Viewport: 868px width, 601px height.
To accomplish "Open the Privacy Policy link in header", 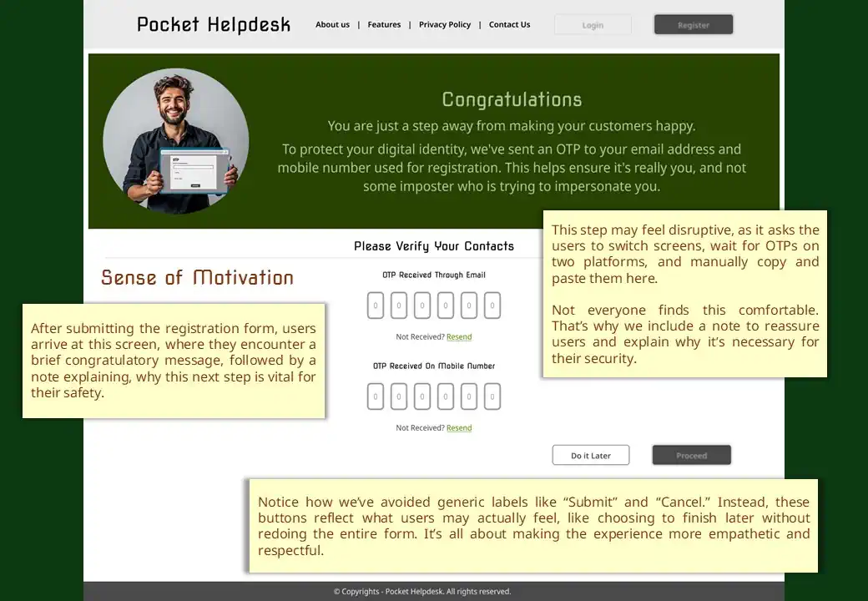I will click(x=445, y=24).
